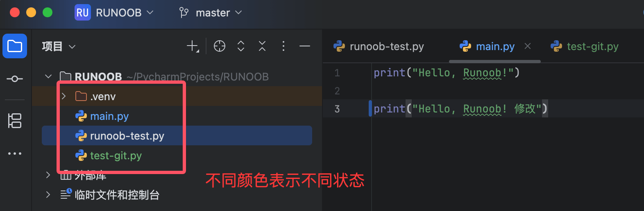This screenshot has height=211, width=644.
Task: Open the Commit tool window icon
Action: (x=15, y=79)
